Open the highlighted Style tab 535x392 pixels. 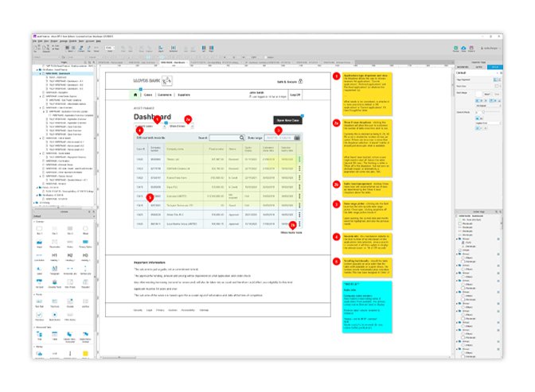pyautogui.click(x=494, y=67)
